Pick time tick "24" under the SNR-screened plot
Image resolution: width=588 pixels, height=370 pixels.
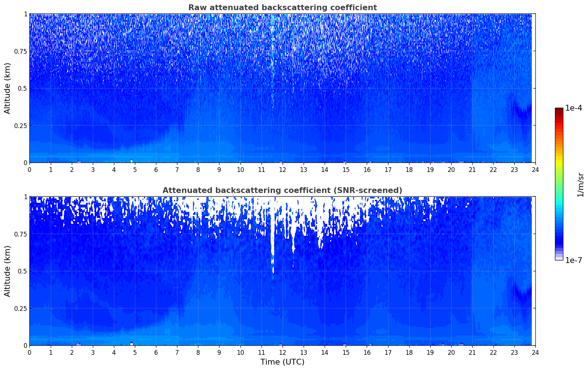click(535, 352)
